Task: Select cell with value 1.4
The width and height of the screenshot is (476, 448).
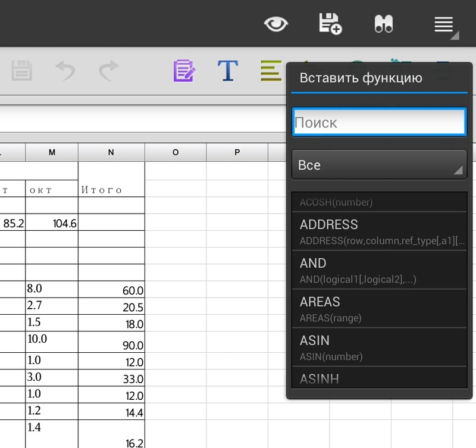Action: [x=52, y=434]
